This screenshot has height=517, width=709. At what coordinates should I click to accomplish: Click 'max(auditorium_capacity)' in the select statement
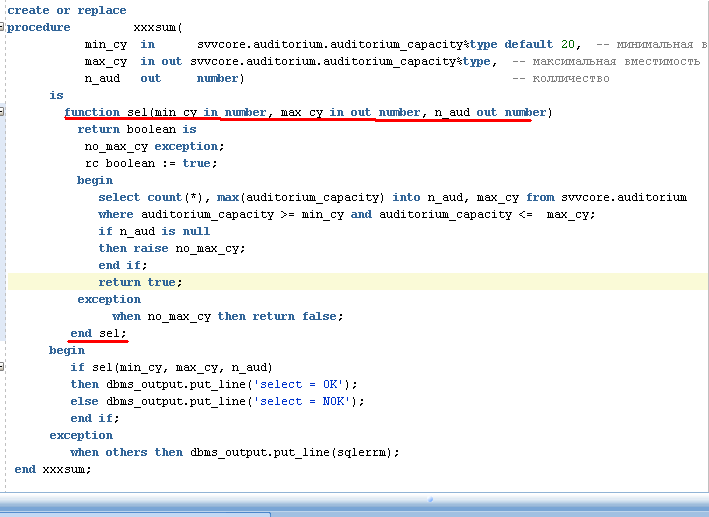[x=301, y=198]
